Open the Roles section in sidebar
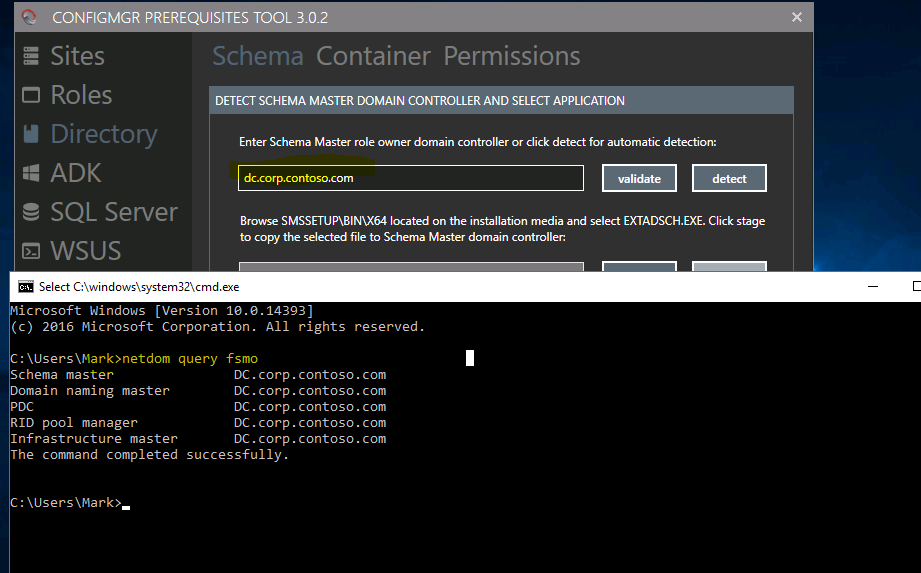The width and height of the screenshot is (921, 573). coord(81,95)
